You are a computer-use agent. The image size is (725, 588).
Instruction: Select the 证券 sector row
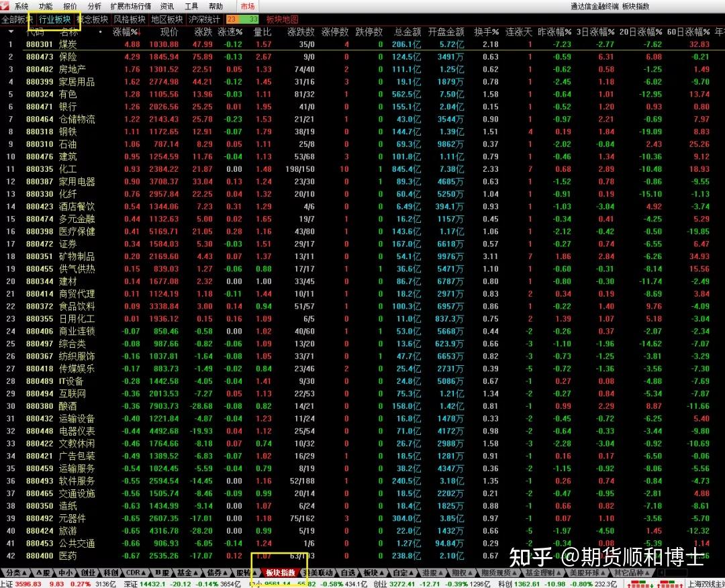[362, 244]
